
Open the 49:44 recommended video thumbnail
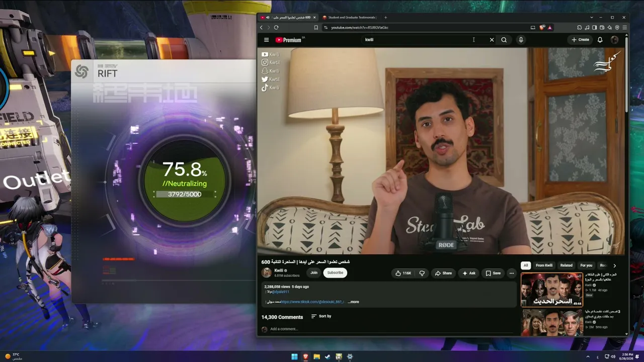[x=552, y=290]
